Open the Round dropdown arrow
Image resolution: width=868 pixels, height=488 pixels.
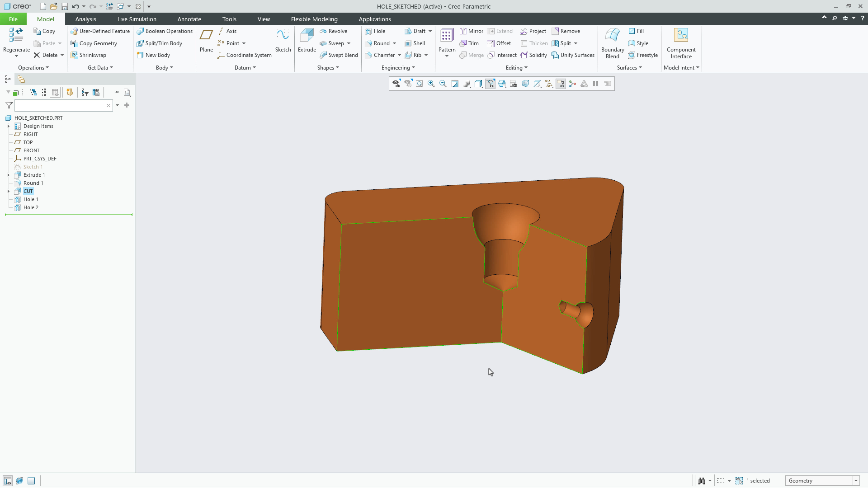[394, 43]
